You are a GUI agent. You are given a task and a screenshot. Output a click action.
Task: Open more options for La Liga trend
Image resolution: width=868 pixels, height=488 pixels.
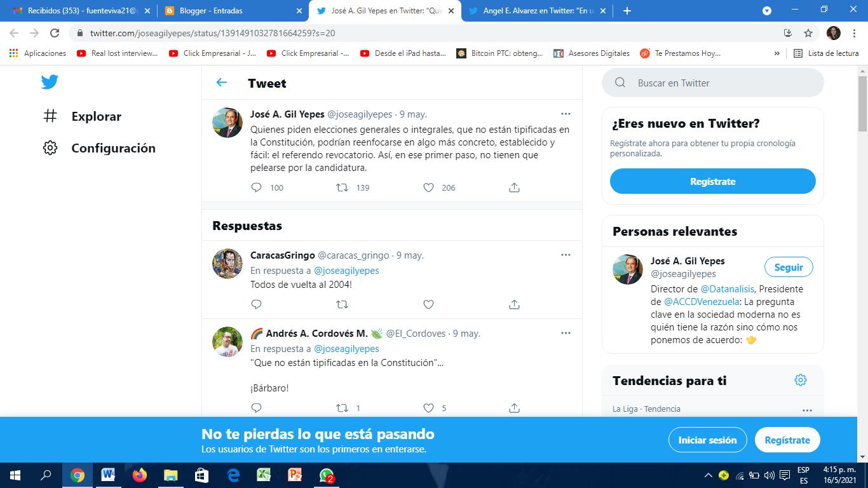pos(807,410)
